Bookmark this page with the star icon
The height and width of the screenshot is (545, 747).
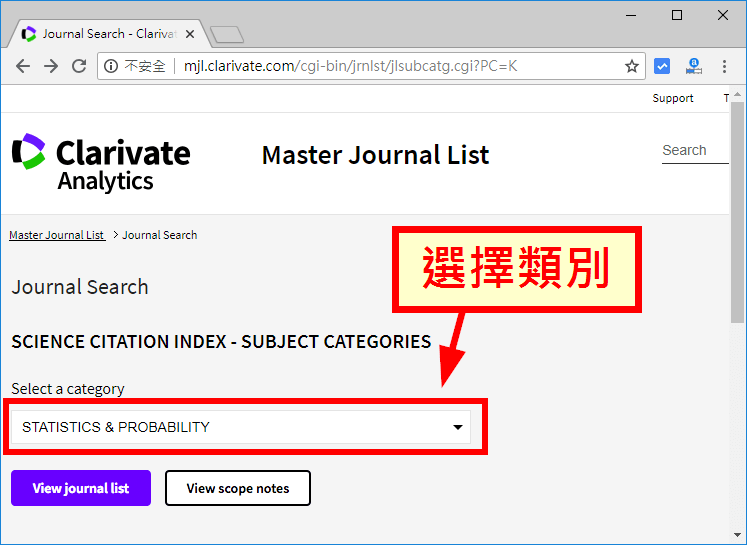pos(631,67)
